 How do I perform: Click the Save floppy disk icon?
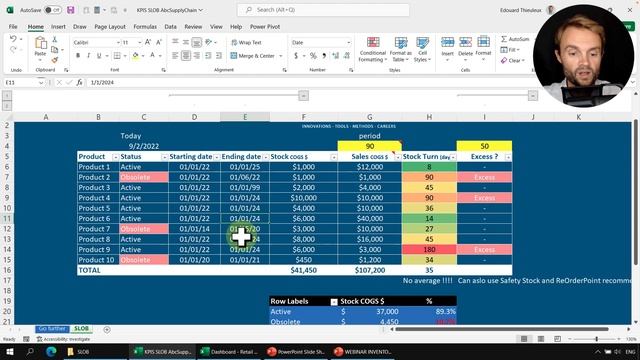pyautogui.click(x=71, y=10)
